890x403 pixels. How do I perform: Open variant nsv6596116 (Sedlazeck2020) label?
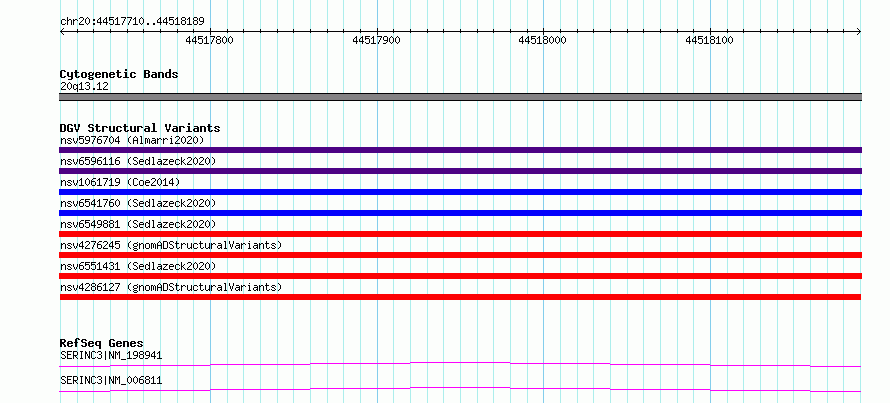tap(138, 161)
